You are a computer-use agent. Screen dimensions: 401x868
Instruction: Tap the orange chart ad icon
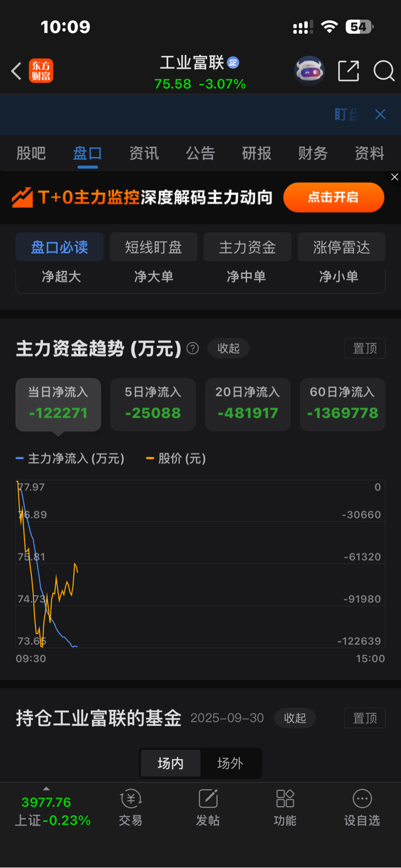pyautogui.click(x=22, y=197)
